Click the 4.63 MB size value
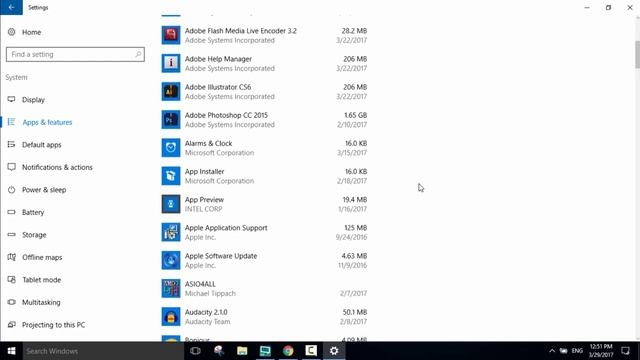The width and height of the screenshot is (640, 360). 354,256
